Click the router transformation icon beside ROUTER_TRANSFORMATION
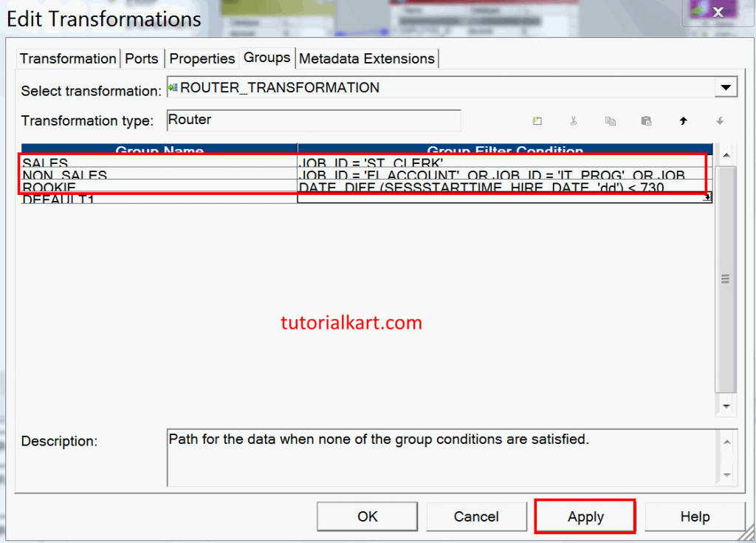756x543 pixels. pyautogui.click(x=175, y=86)
